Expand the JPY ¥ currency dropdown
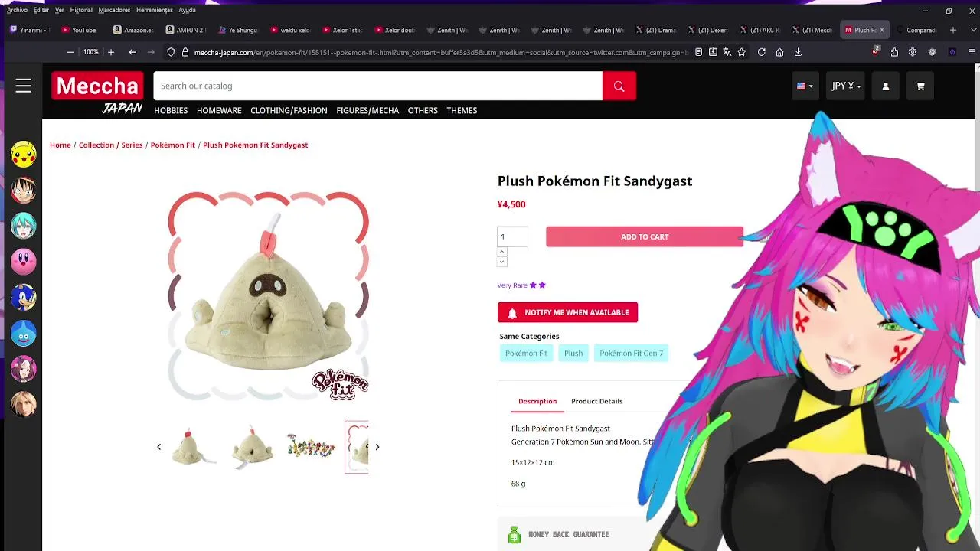980x551 pixels. [846, 86]
